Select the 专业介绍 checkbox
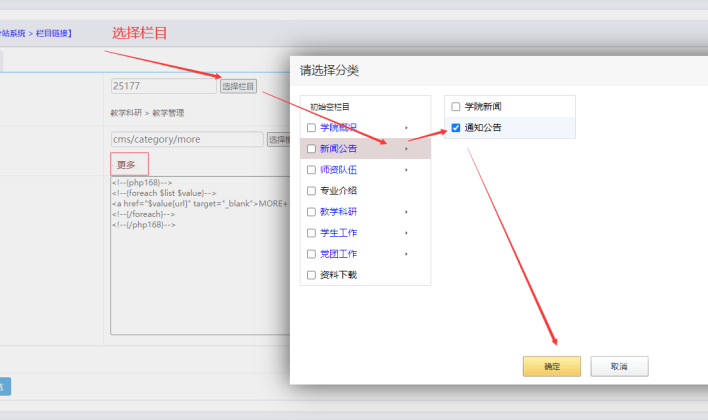 [311, 191]
